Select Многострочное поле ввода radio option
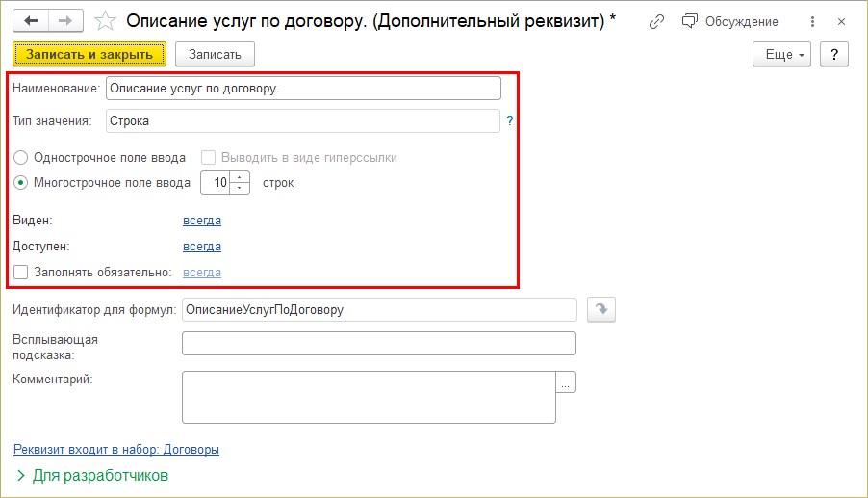868x498 pixels. coord(20,182)
